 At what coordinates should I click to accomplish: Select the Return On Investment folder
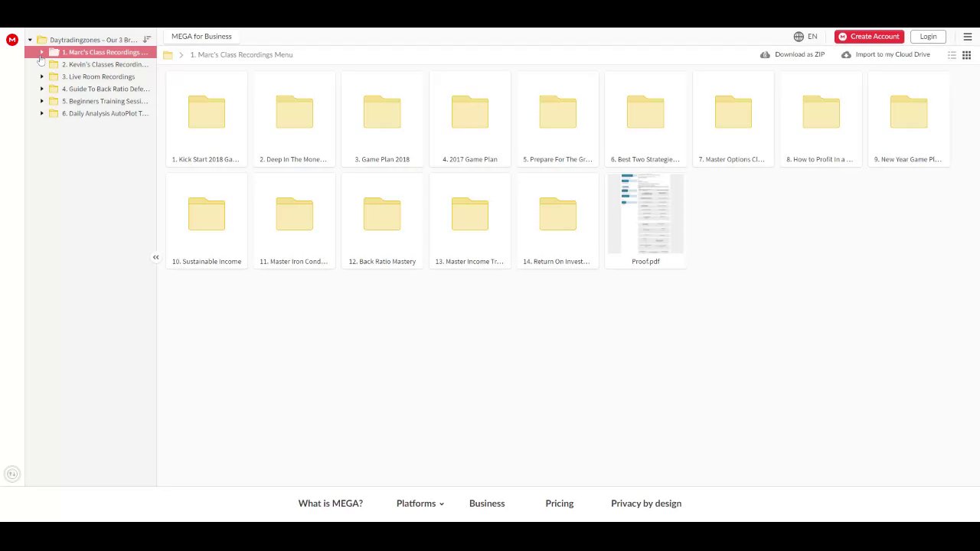pyautogui.click(x=557, y=220)
